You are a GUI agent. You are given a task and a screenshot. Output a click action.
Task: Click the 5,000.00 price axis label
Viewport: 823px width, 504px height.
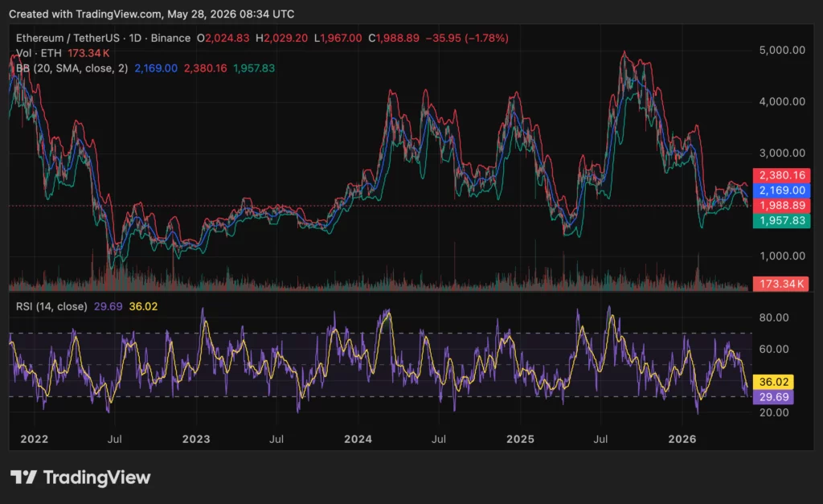(782, 51)
